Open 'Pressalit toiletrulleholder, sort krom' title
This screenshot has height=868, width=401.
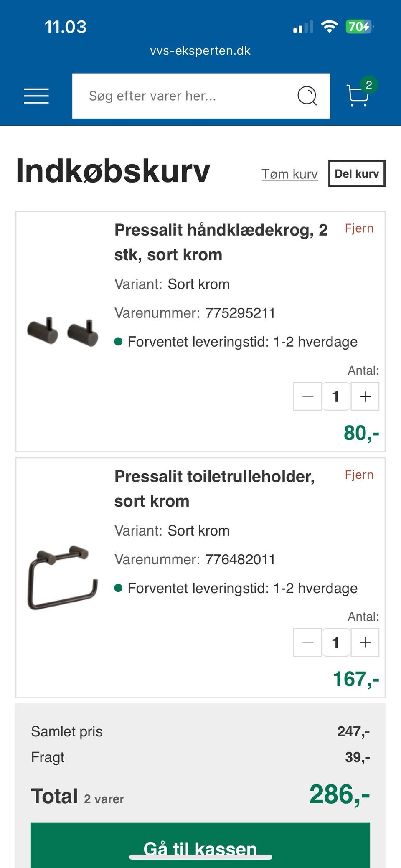click(x=215, y=489)
